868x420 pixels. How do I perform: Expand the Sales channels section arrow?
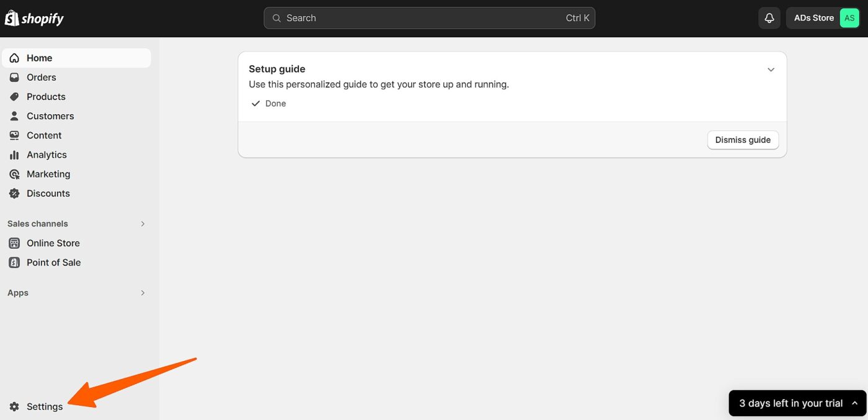[x=143, y=223]
